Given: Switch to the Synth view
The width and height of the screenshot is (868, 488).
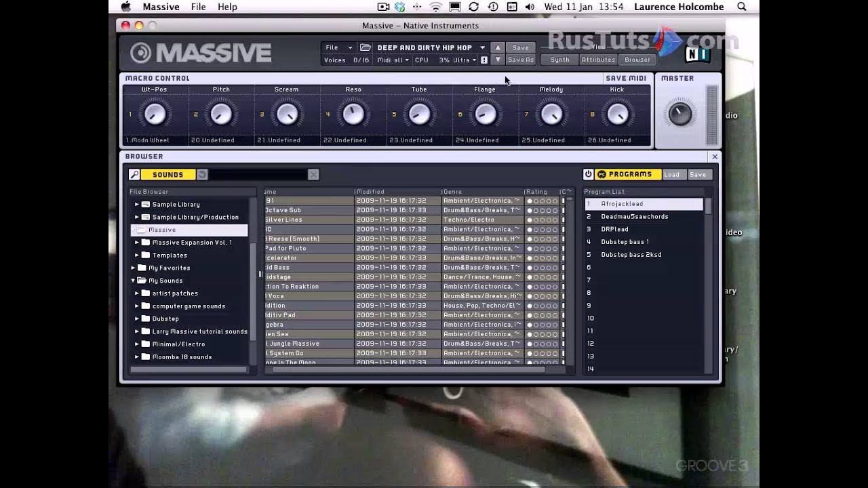Looking at the screenshot, I should point(560,60).
